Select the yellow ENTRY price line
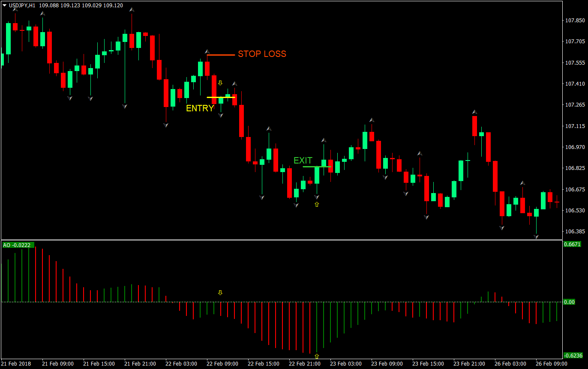588x369 pixels. pos(221,97)
